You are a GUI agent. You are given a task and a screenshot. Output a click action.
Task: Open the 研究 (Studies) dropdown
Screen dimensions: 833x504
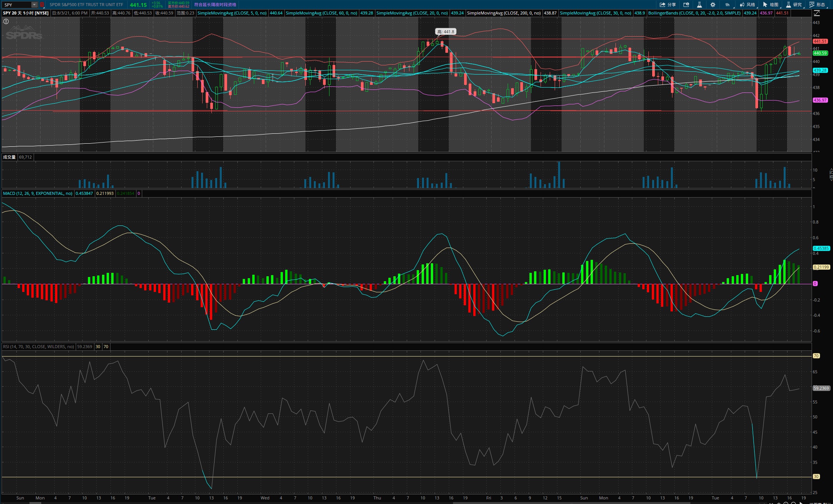(794, 5)
